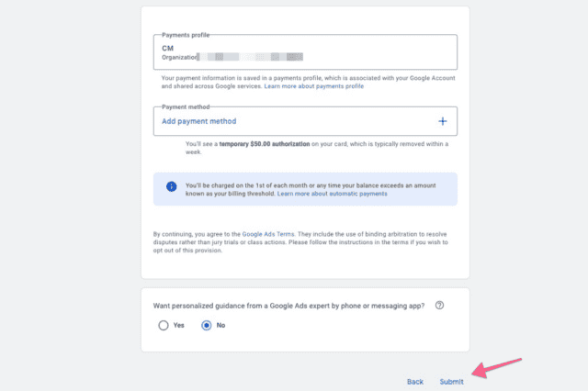The height and width of the screenshot is (391, 588).
Task: Open Learn more about payments profile link
Action: pos(314,86)
